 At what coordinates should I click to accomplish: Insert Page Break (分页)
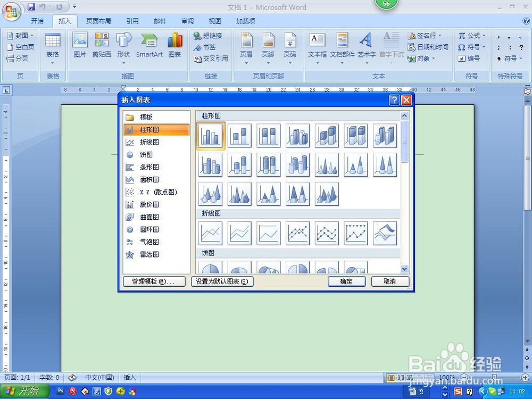click(18, 59)
